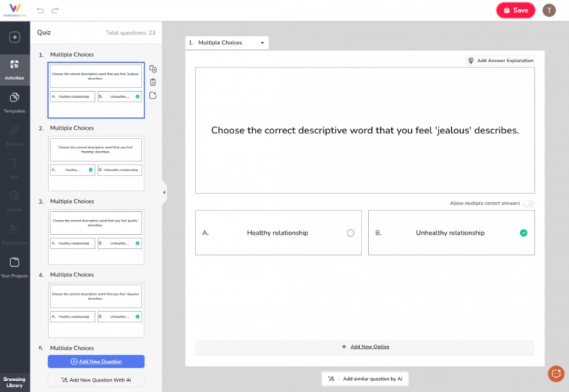Click Add New Option link
The width and height of the screenshot is (569, 392).
tap(370, 347)
